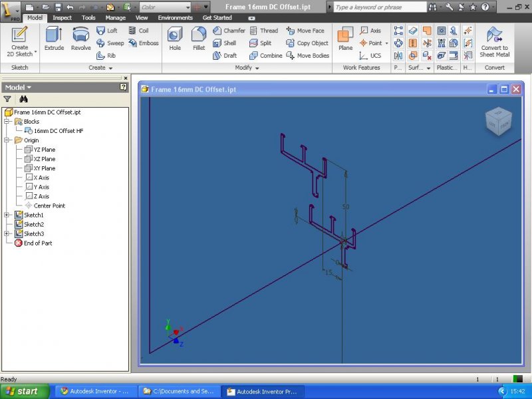The image size is (532, 399).
Task: Select the Sketch2 node
Action: 29,224
